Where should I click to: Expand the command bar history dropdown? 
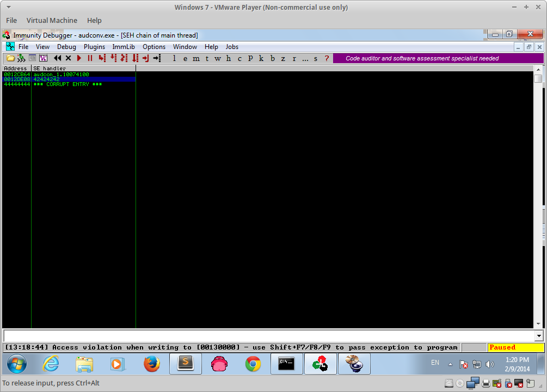tap(539, 336)
